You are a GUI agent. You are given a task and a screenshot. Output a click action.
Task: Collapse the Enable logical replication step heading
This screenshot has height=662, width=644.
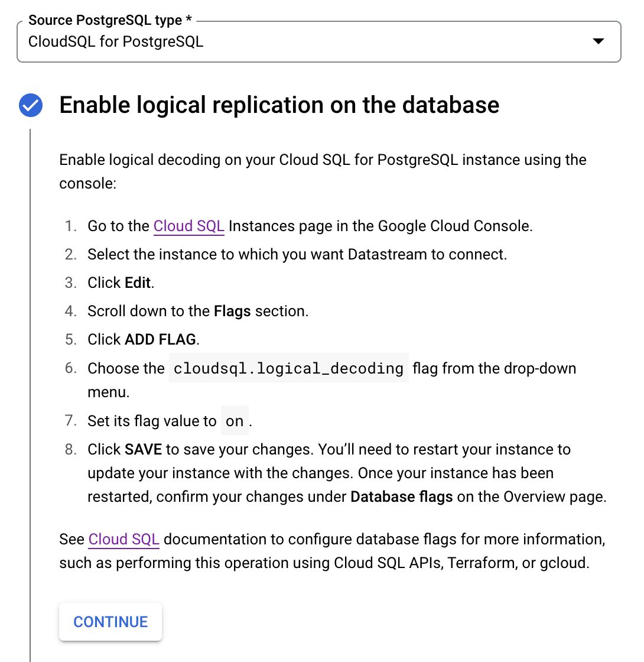tap(279, 105)
